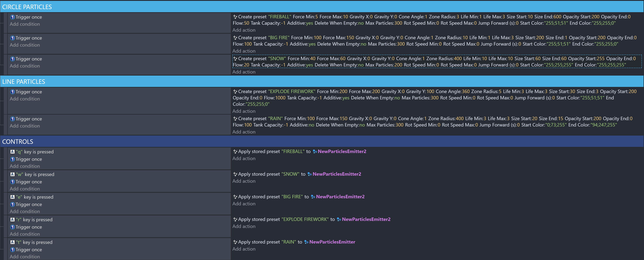Add condition under the "t" key event
Viewport: 644px width, 260px height.
click(x=25, y=257)
